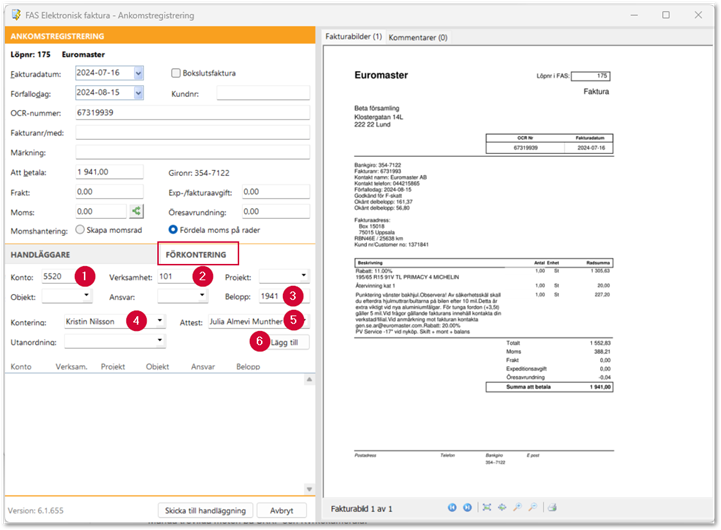721x530 pixels.
Task: Switch to Fakturabilder (1) tab
Action: 353,37
